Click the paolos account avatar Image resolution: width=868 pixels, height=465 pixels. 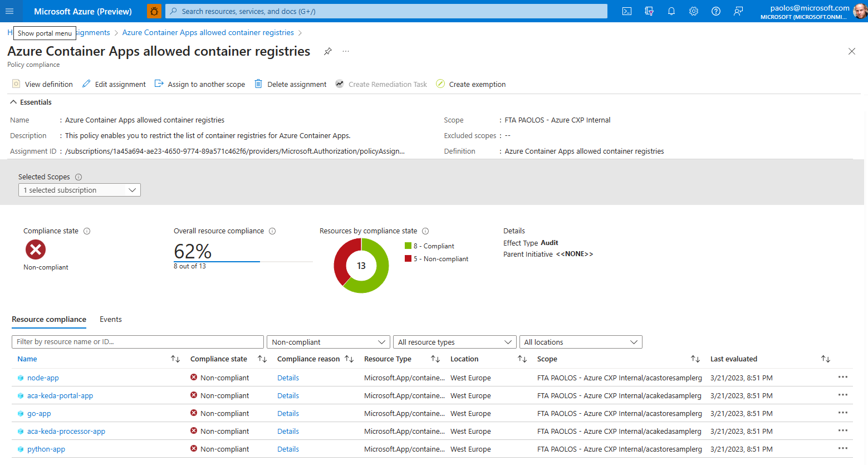(x=860, y=11)
